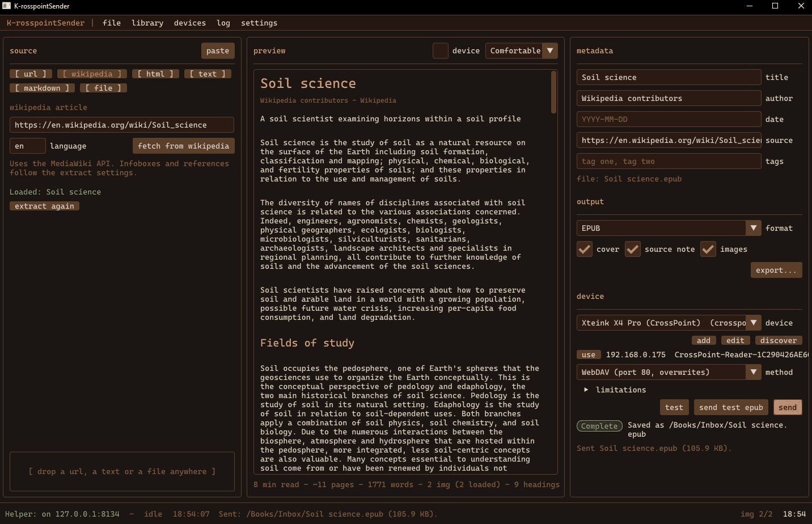Select the markdown source tab
This screenshot has width=812, height=524.
pyautogui.click(x=42, y=88)
